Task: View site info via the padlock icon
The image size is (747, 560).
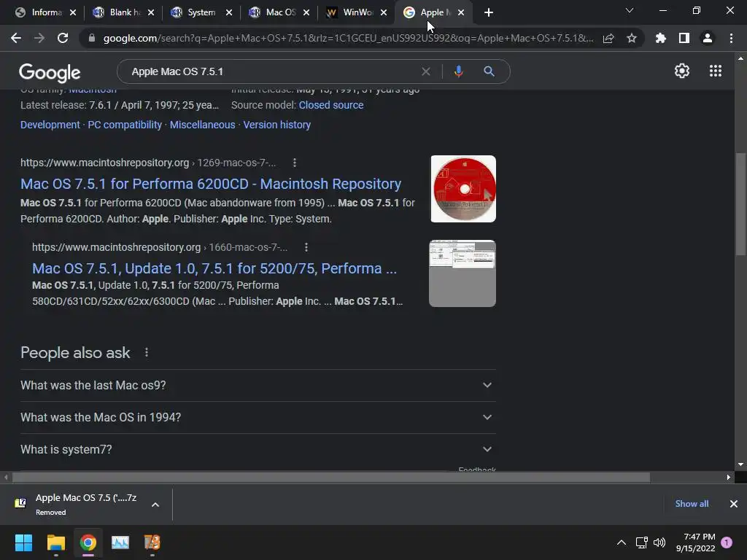Action: pos(92,38)
